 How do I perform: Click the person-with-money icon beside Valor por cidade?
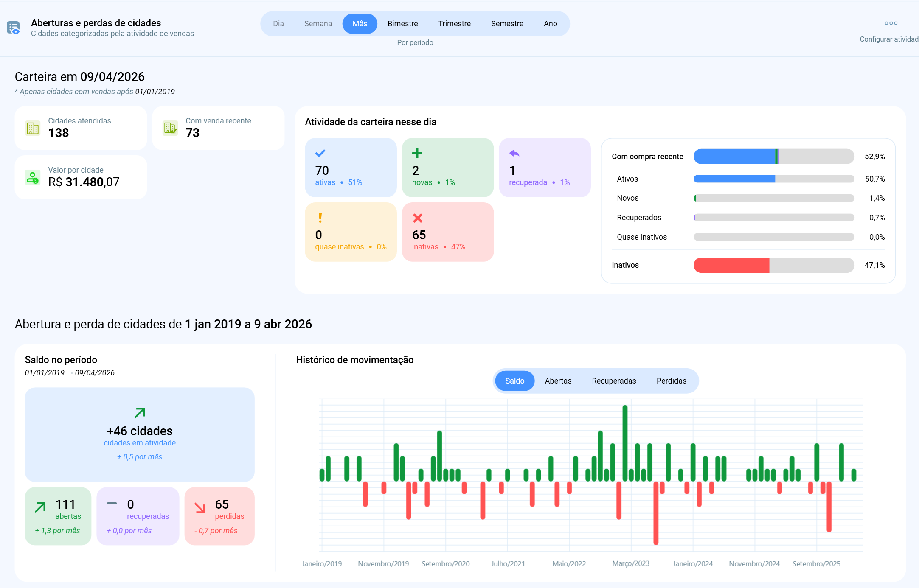33,177
